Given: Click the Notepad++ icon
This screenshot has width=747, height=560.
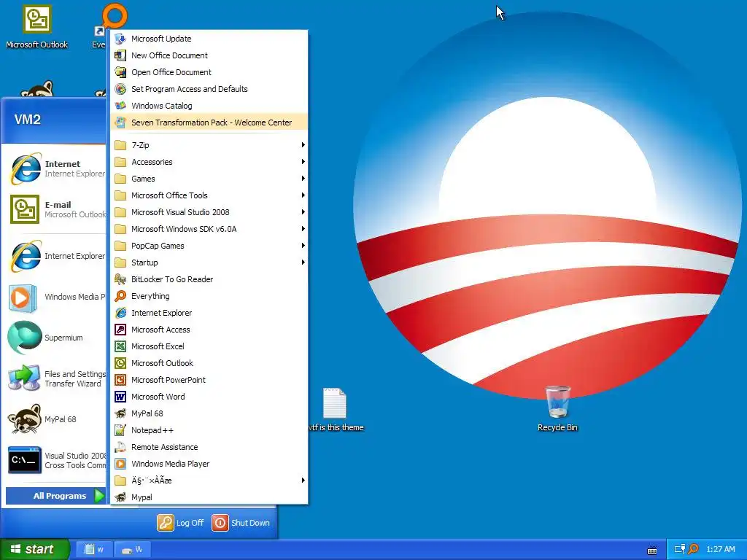Looking at the screenshot, I should [120, 430].
